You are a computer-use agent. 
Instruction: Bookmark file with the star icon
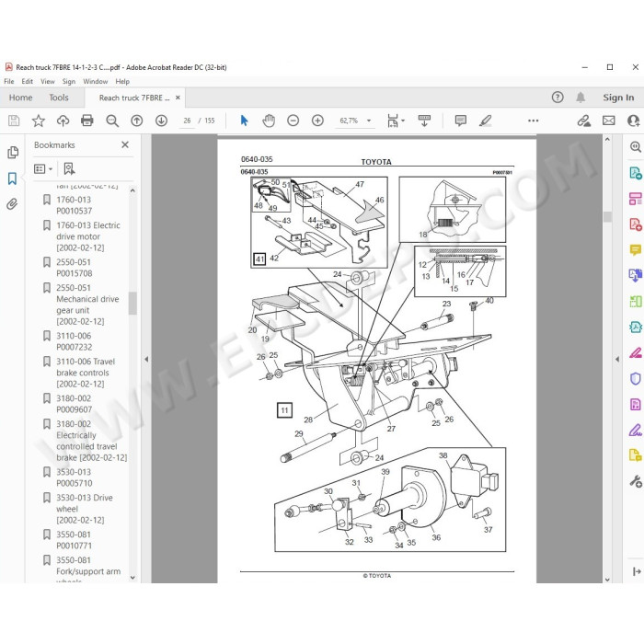39,121
